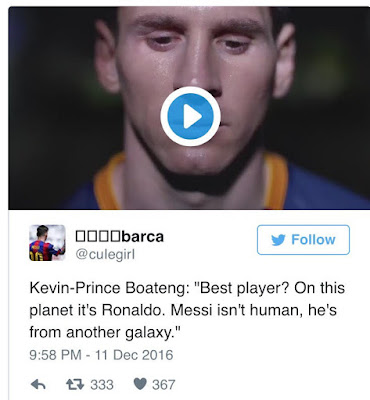Click the 'planet it's Ronaldo' tweet line
The image size is (370, 400).
pos(183,310)
